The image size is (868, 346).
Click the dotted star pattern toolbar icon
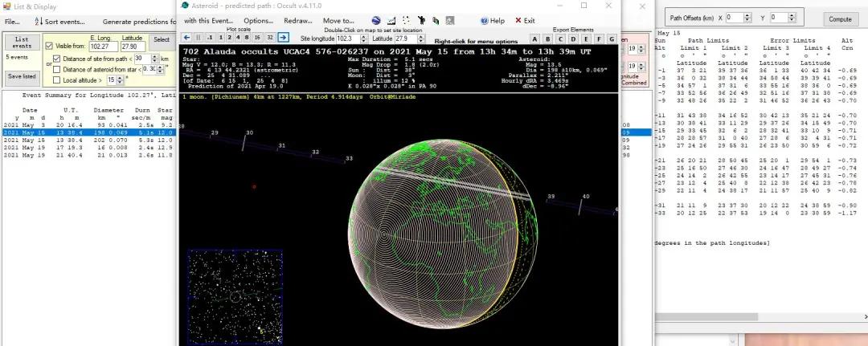point(407,20)
